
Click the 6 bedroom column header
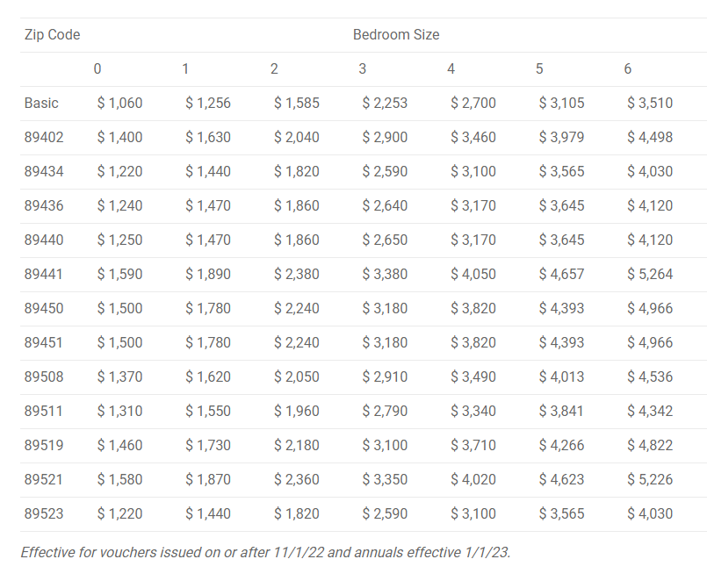tap(628, 69)
